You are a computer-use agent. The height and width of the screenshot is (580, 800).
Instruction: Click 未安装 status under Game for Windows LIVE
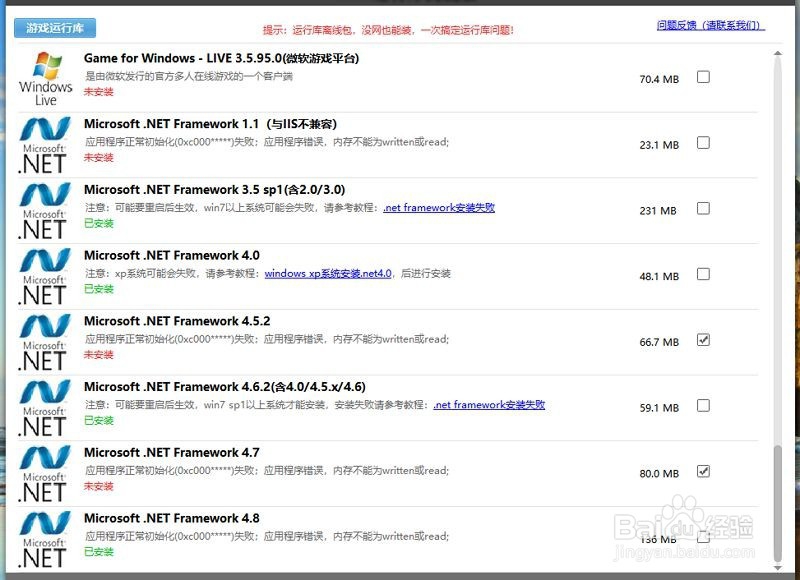pos(99,92)
